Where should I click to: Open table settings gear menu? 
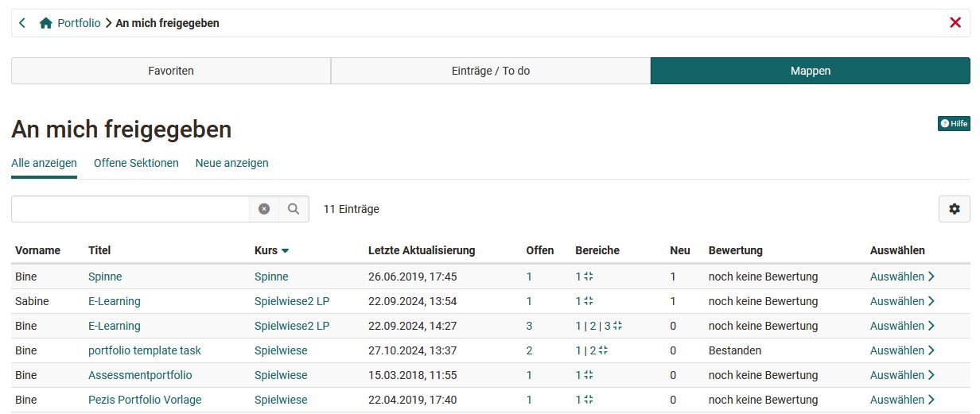click(954, 209)
